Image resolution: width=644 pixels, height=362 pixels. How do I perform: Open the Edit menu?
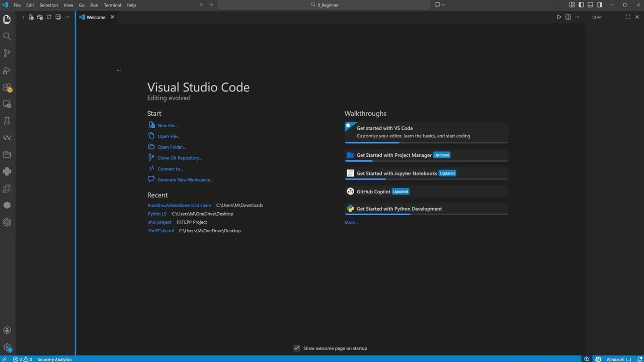(30, 5)
